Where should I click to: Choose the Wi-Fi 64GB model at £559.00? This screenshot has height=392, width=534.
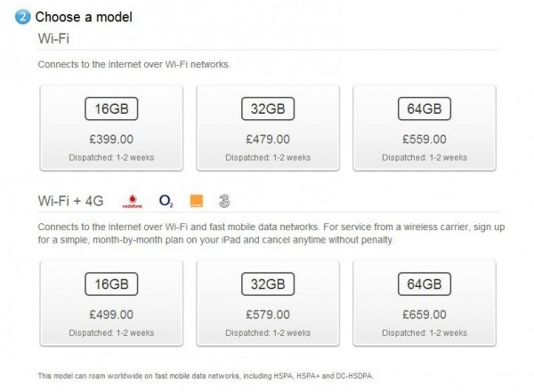(x=425, y=128)
